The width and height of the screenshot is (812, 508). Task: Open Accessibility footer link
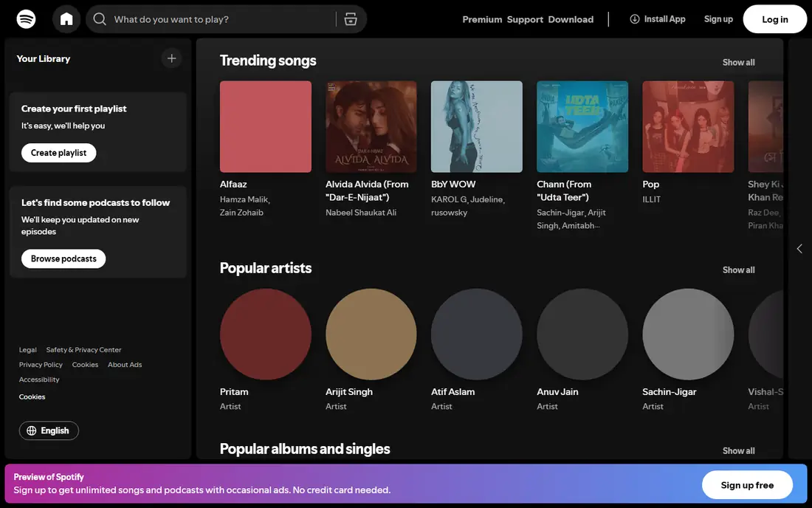click(39, 380)
